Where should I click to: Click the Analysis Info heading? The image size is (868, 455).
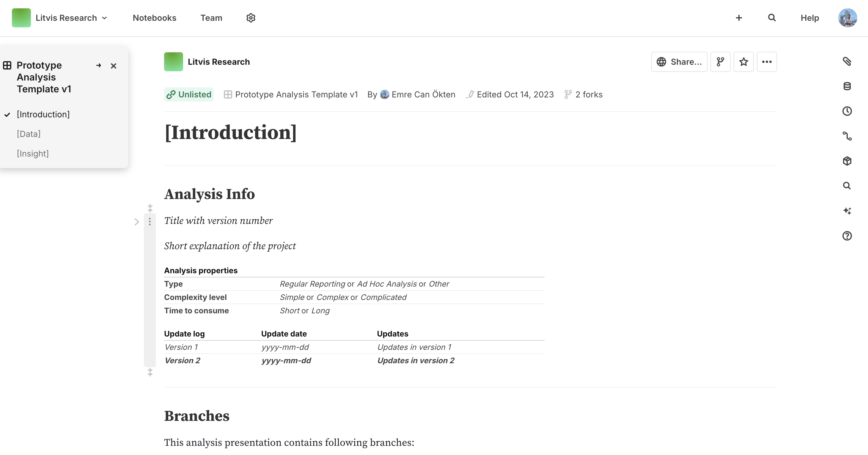[x=209, y=194]
